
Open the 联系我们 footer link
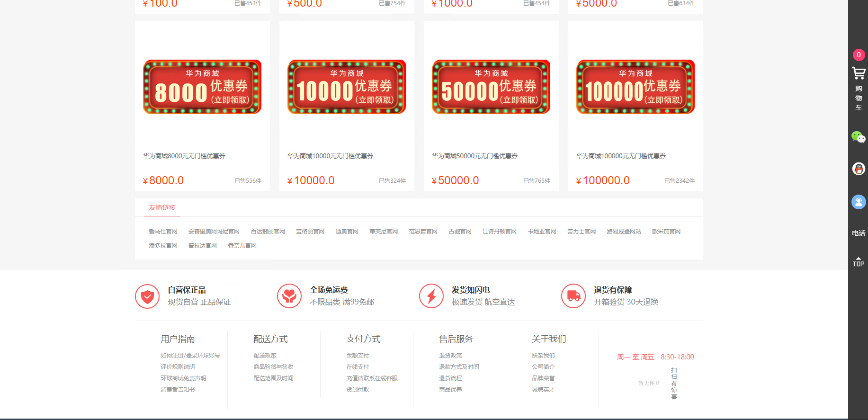[x=543, y=356]
